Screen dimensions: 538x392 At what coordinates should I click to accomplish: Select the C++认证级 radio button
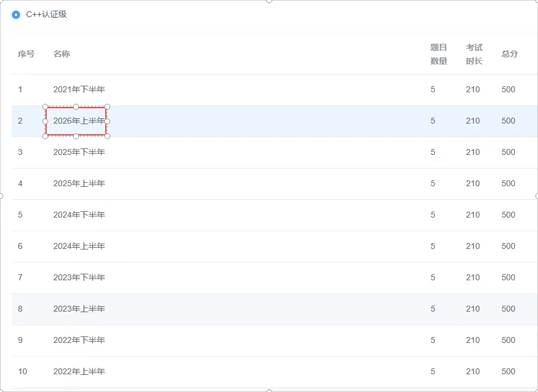(16, 15)
